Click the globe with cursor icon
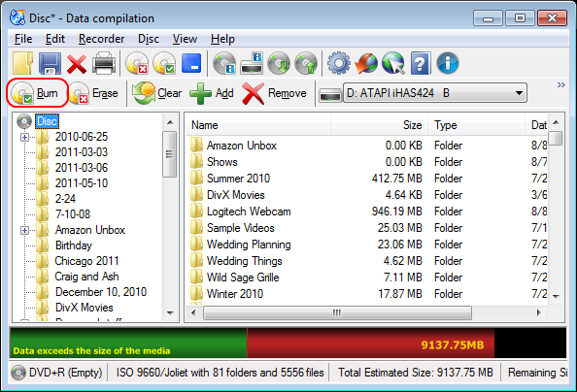Viewport: 577px width, 392px height. click(x=393, y=63)
